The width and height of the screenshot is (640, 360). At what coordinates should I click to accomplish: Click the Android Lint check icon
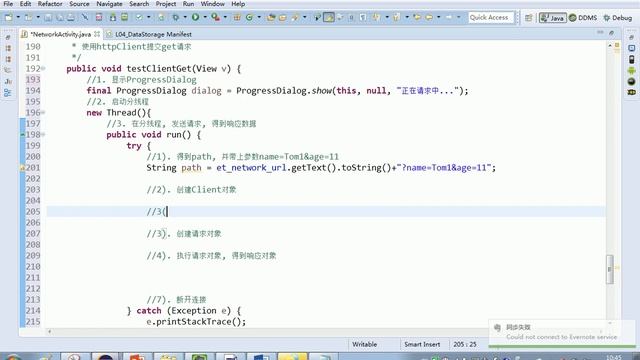(139, 17)
